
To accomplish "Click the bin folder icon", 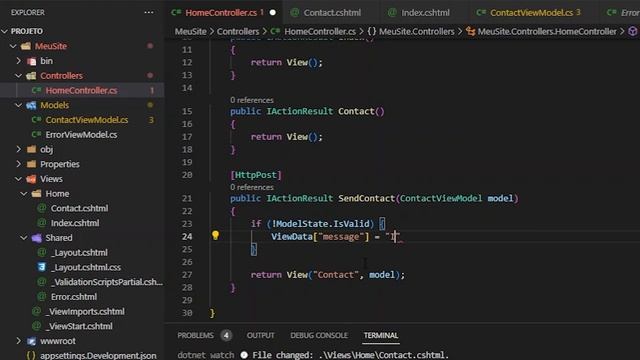I will click(x=31, y=61).
